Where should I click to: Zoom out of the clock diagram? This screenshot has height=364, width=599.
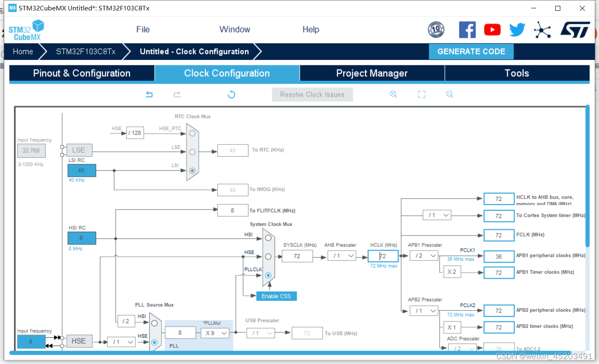450,94
